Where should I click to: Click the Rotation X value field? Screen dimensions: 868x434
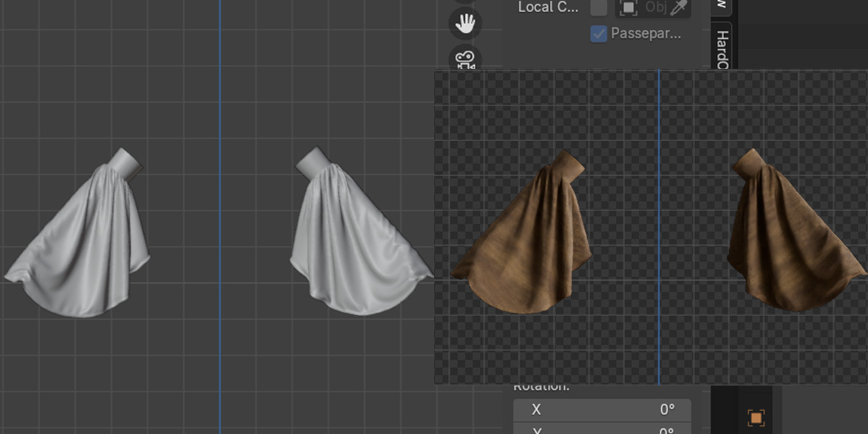pos(602,409)
